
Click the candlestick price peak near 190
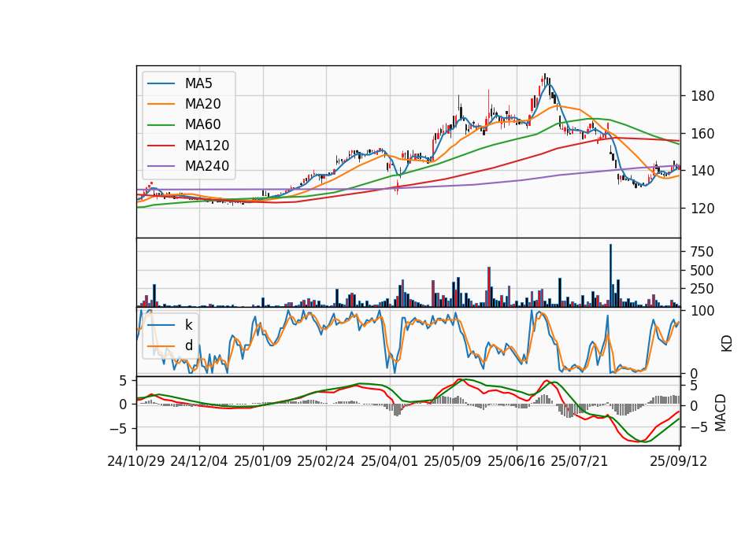544,80
